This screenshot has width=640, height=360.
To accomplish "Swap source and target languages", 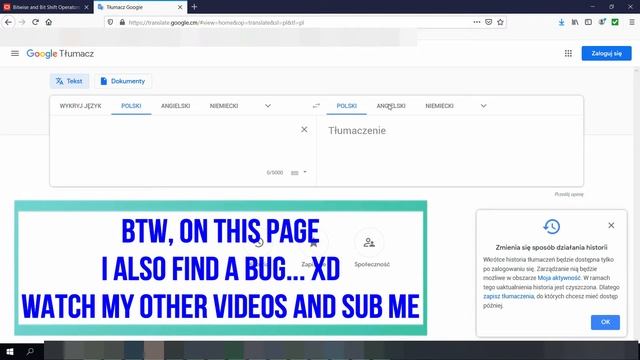I will pos(316,106).
